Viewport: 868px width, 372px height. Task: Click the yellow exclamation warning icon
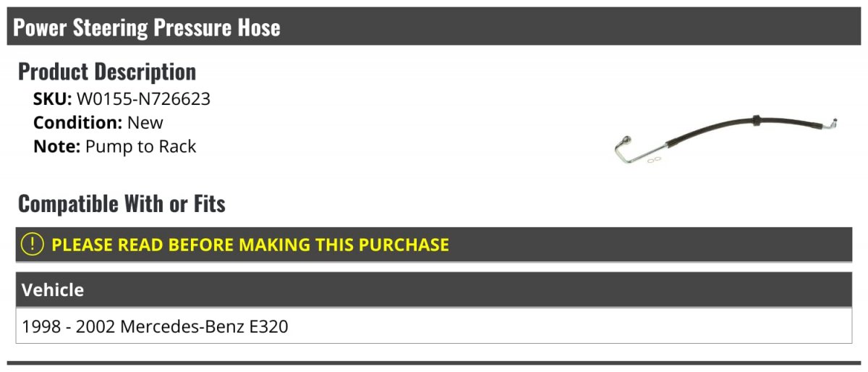pyautogui.click(x=33, y=245)
